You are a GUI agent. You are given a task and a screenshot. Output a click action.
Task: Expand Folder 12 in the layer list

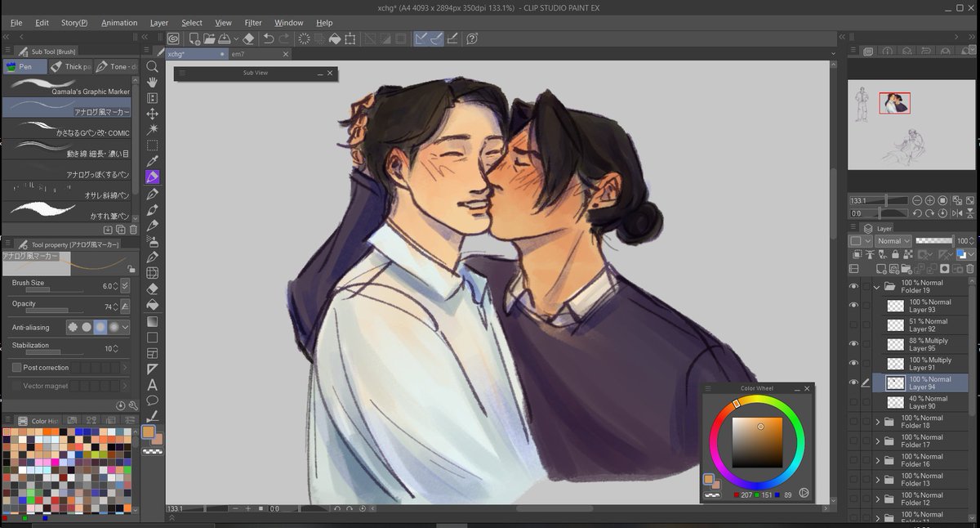click(877, 499)
